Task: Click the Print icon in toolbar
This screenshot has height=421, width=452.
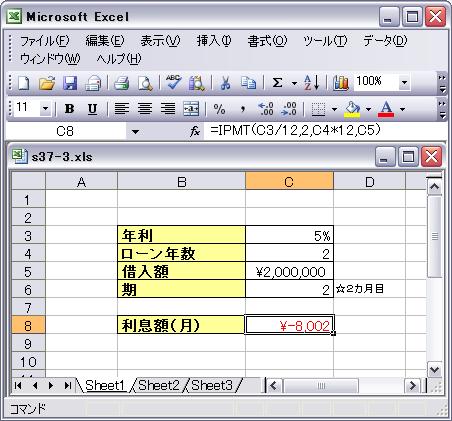Action: coord(121,83)
